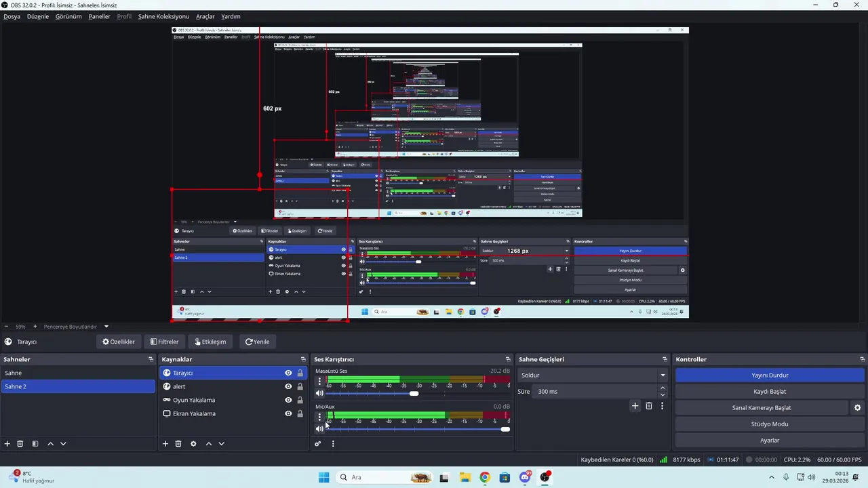Open scene filters icon in the Sahneler toolbar
The image size is (868, 488).
click(35, 444)
